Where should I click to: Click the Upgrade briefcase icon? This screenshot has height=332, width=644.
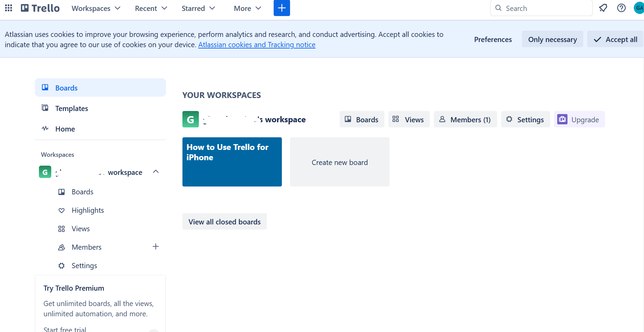(x=562, y=119)
